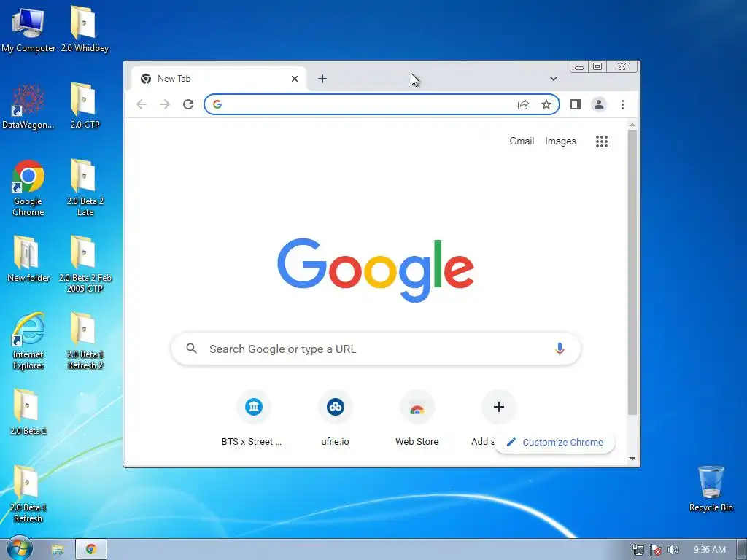Open a new tab with the plus button

click(x=322, y=79)
